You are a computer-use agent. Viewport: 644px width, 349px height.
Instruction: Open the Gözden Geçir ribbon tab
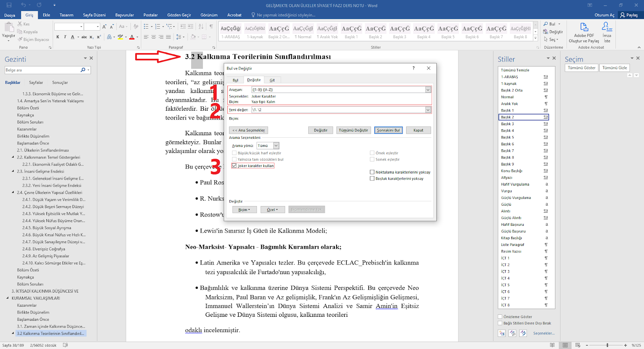click(179, 15)
